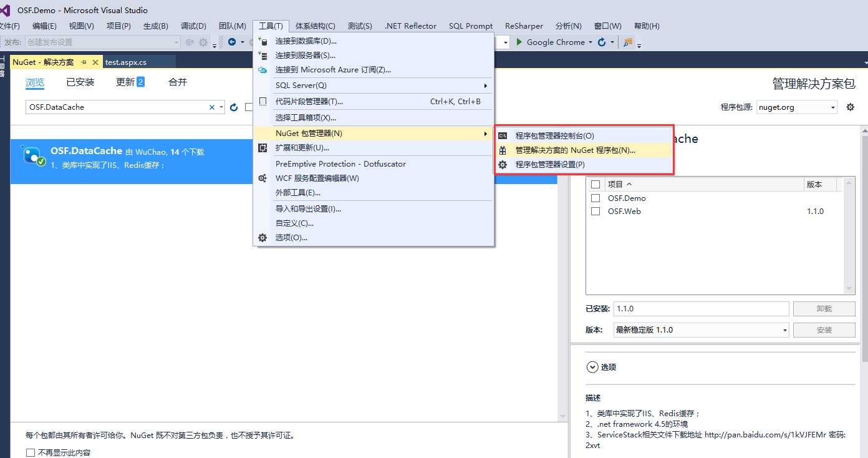Click the project list vertical scrollbar

(849, 235)
